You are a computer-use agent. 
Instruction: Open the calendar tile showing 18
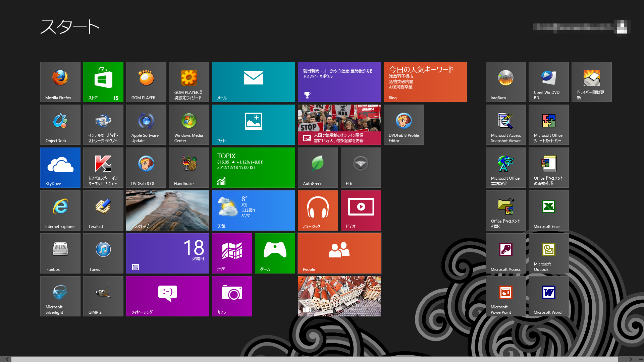[x=168, y=253]
